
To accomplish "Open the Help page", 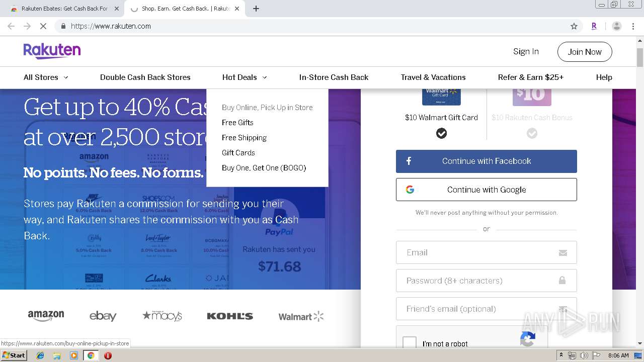I will click(604, 77).
